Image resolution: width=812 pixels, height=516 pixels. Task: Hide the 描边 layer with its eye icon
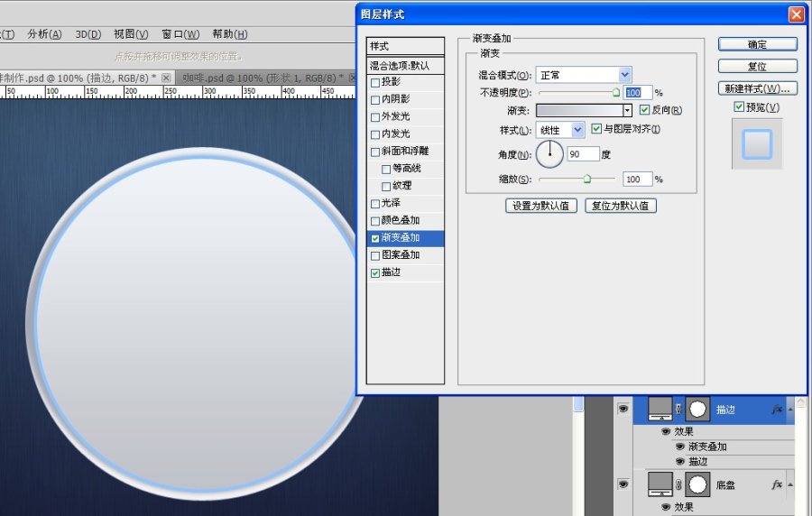[623, 409]
